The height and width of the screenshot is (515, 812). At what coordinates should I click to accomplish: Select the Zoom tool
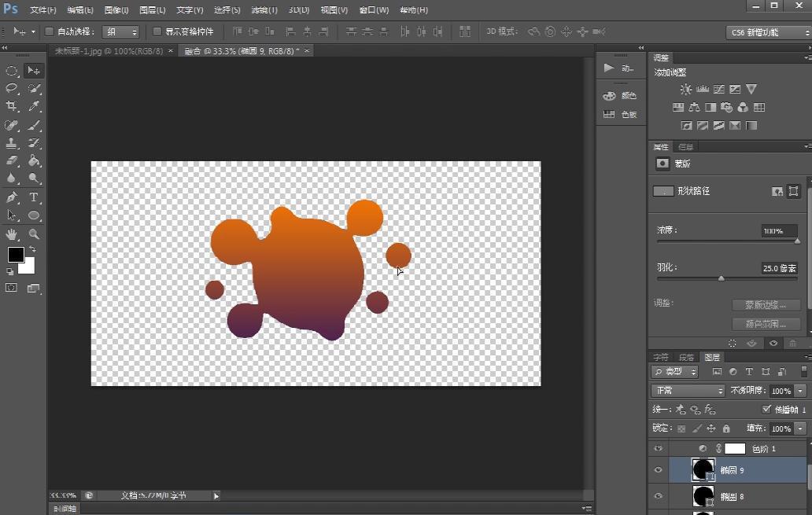click(x=34, y=234)
